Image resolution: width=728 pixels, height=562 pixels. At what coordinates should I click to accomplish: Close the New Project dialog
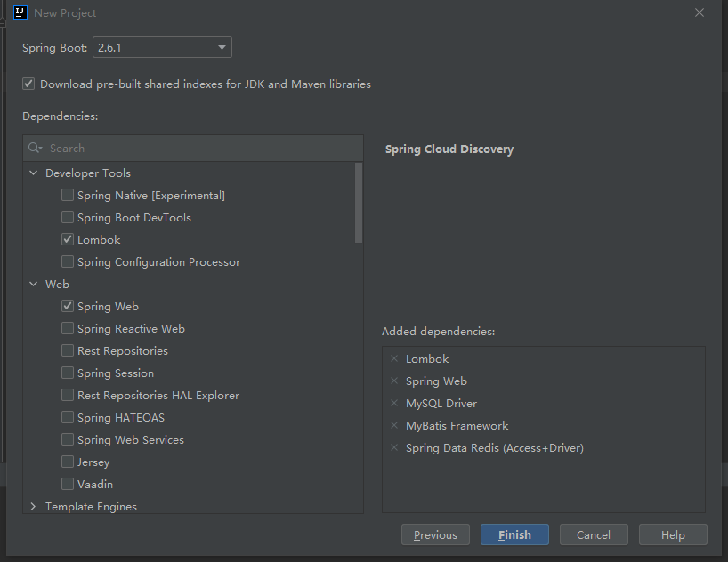700,12
